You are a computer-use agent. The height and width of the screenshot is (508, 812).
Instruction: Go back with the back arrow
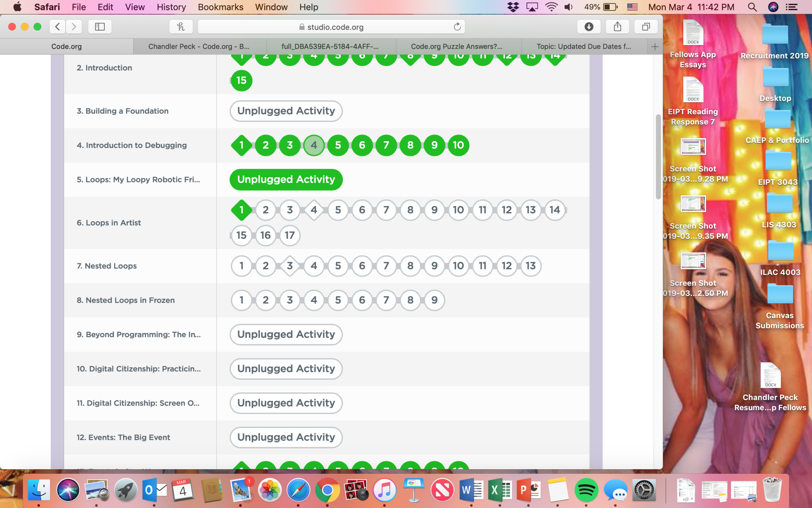(x=57, y=27)
